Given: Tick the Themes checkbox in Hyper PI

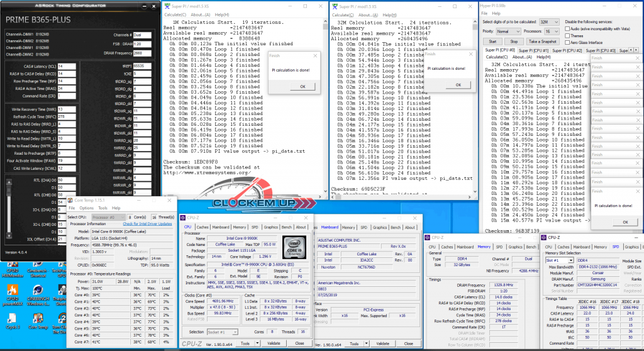Looking at the screenshot, I should pyautogui.click(x=567, y=36).
